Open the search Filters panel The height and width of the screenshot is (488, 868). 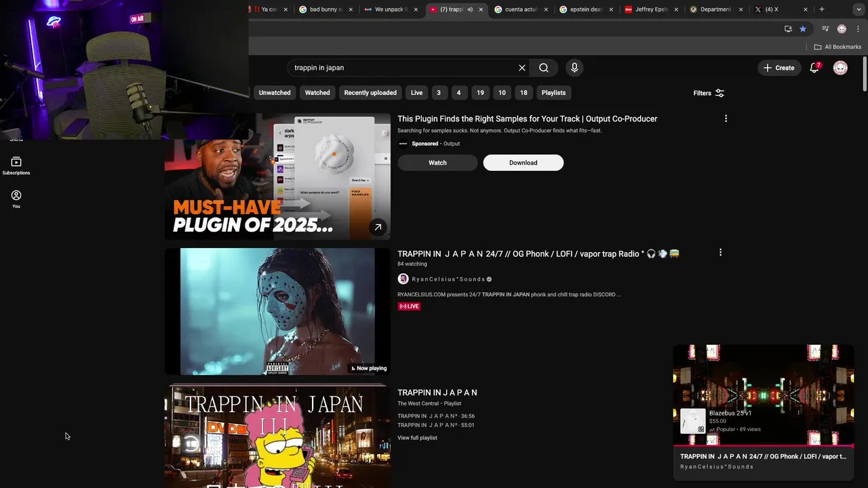[x=709, y=93]
